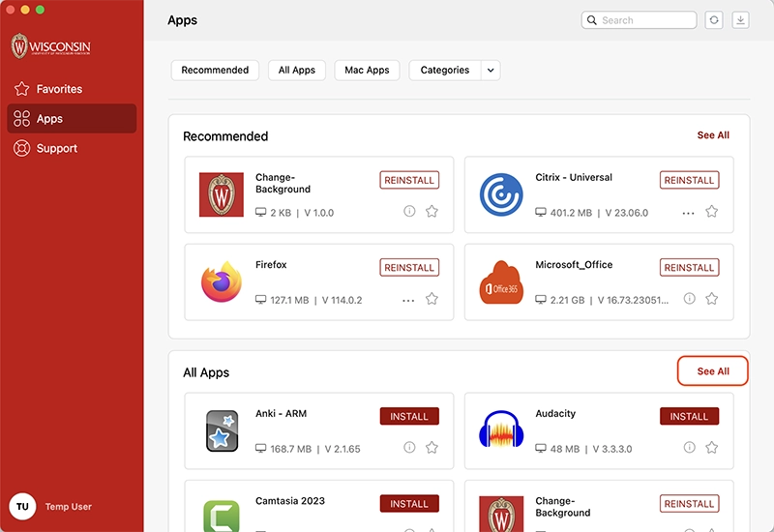774x532 pixels.
Task: Click the Wisconsin logo
Action: [x=51, y=46]
